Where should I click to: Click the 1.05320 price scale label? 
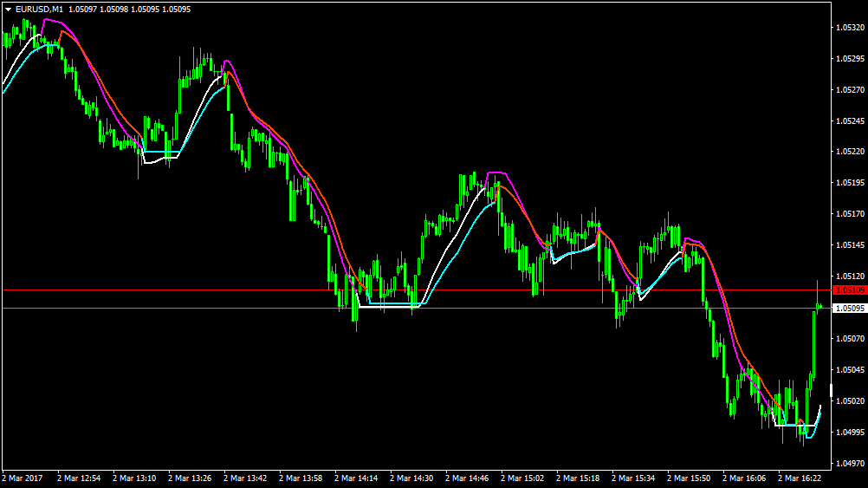[x=851, y=27]
